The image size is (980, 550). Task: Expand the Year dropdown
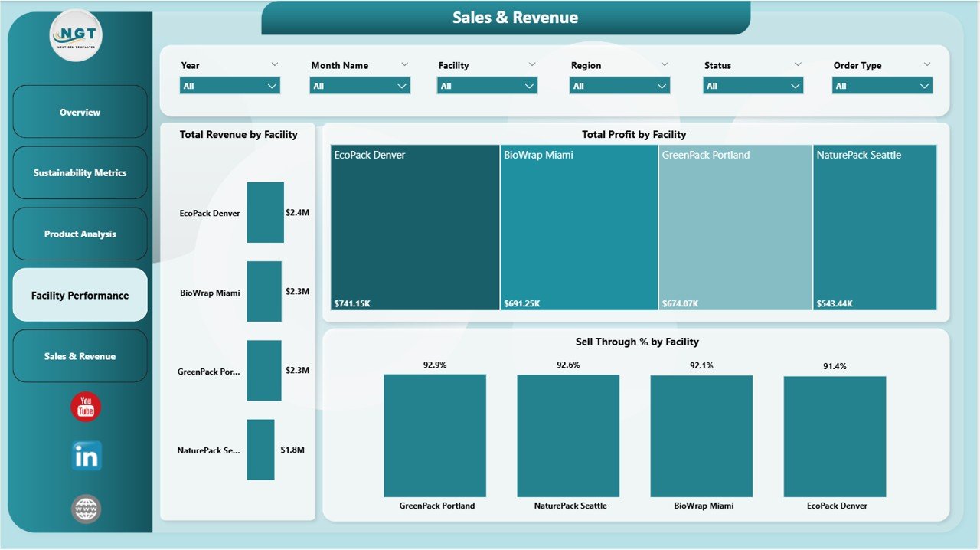tap(230, 86)
